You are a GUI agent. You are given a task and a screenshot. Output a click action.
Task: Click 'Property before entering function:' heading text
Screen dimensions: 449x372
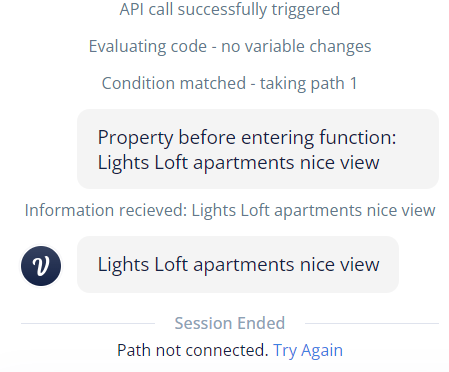247,138
